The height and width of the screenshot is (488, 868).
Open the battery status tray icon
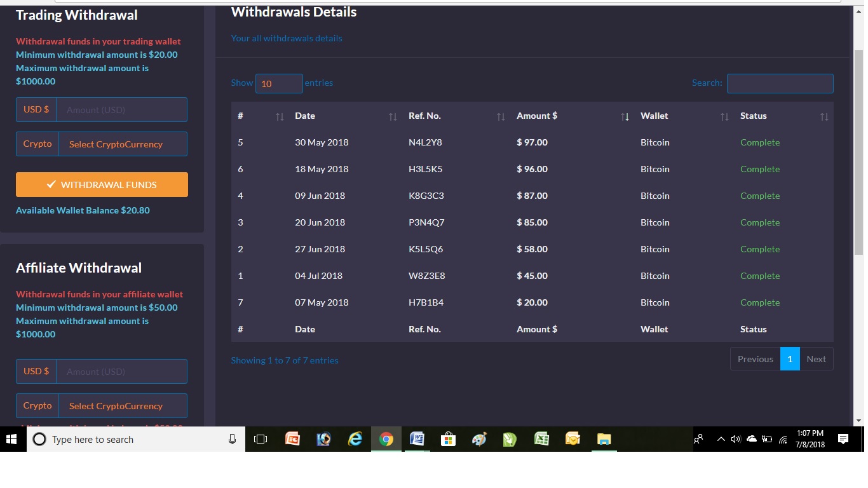click(767, 439)
